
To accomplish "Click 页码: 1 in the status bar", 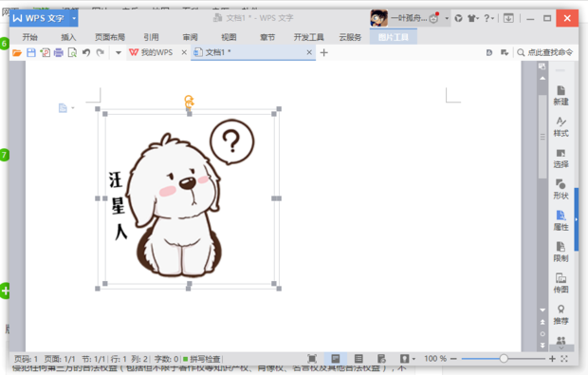I will pos(26,359).
